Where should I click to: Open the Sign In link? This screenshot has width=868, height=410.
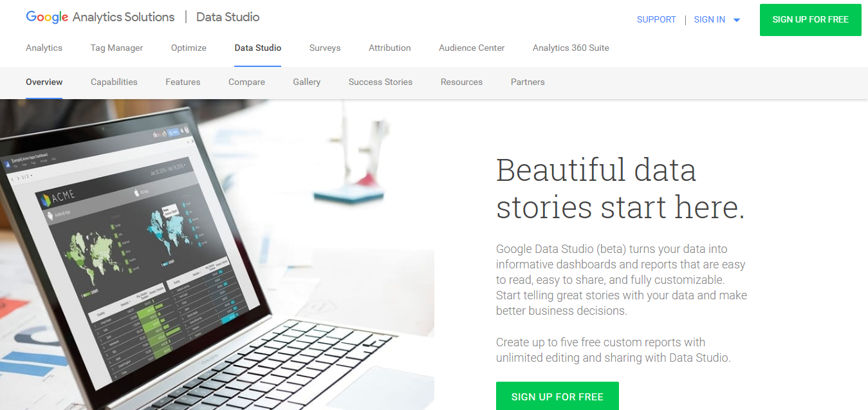coord(709,19)
